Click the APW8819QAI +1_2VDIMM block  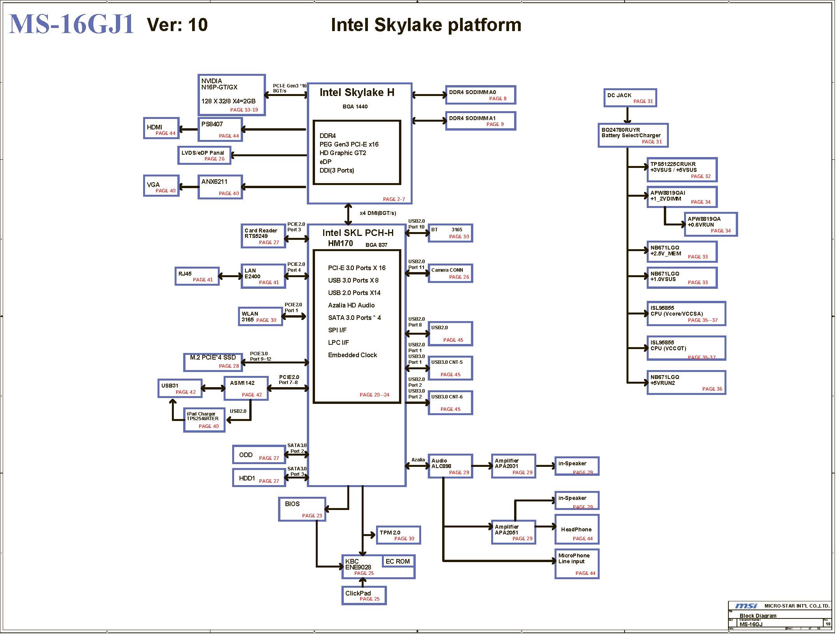pyautogui.click(x=682, y=197)
